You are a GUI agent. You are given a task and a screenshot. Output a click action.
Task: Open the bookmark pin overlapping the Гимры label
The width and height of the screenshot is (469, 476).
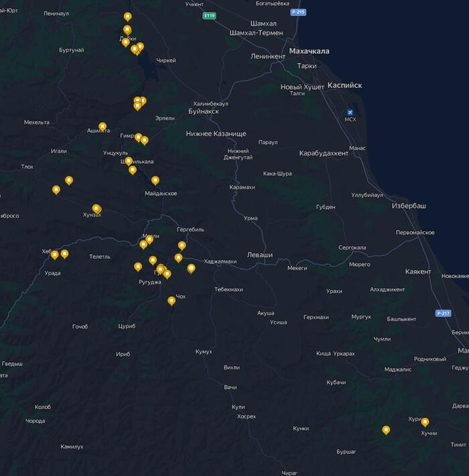pyautogui.click(x=138, y=137)
